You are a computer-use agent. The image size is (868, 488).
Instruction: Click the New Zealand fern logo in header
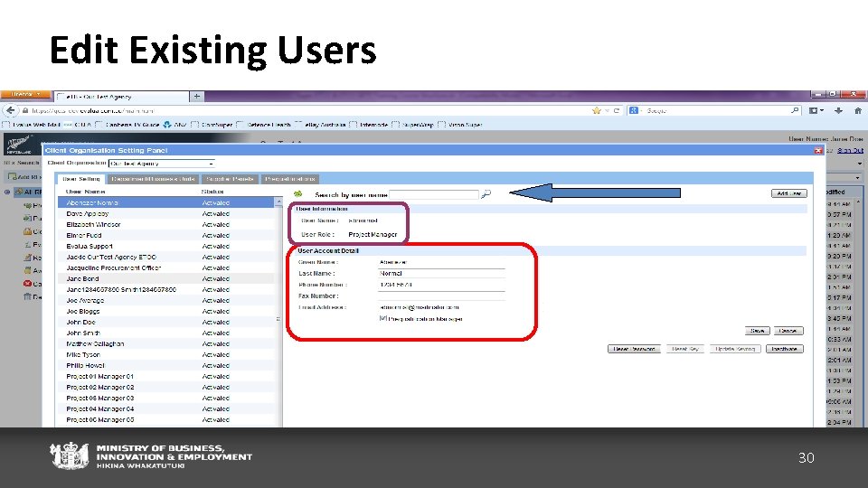[x=19, y=145]
